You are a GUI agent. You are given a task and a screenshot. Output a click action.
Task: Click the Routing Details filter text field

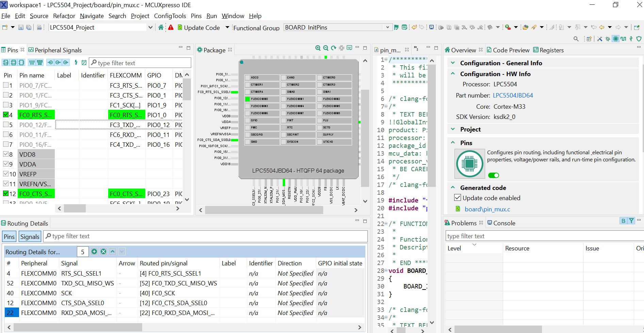pyautogui.click(x=206, y=236)
